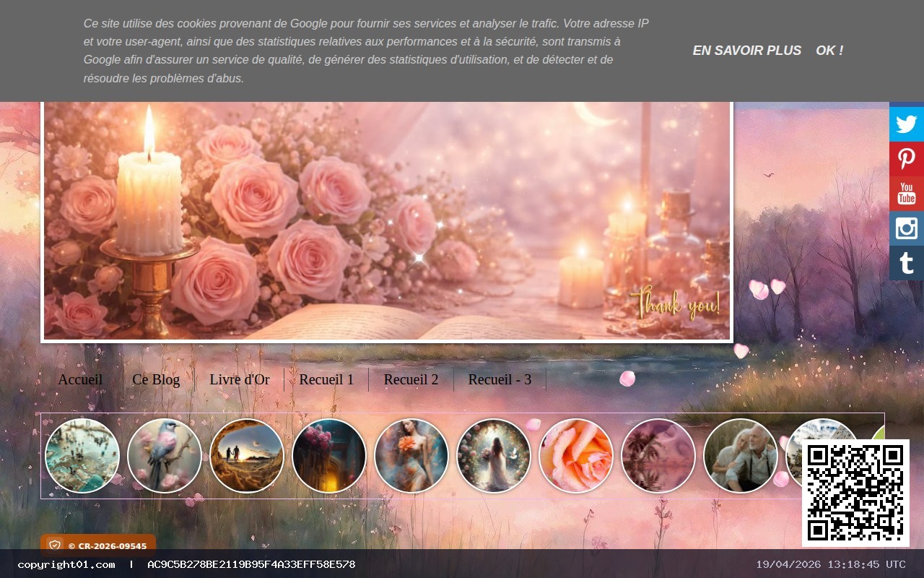The width and height of the screenshot is (924, 578).
Task: Open the Tumblr icon at bottom of sidebar
Action: tap(906, 262)
